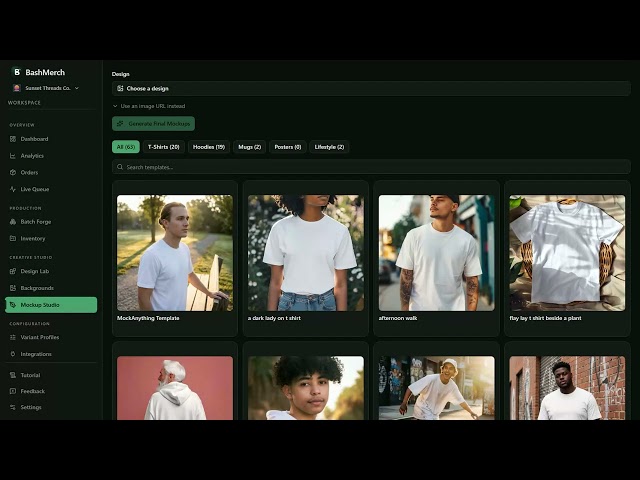Select the curly-haired teen hoodie template
This screenshot has height=480, width=640.
(x=306, y=388)
